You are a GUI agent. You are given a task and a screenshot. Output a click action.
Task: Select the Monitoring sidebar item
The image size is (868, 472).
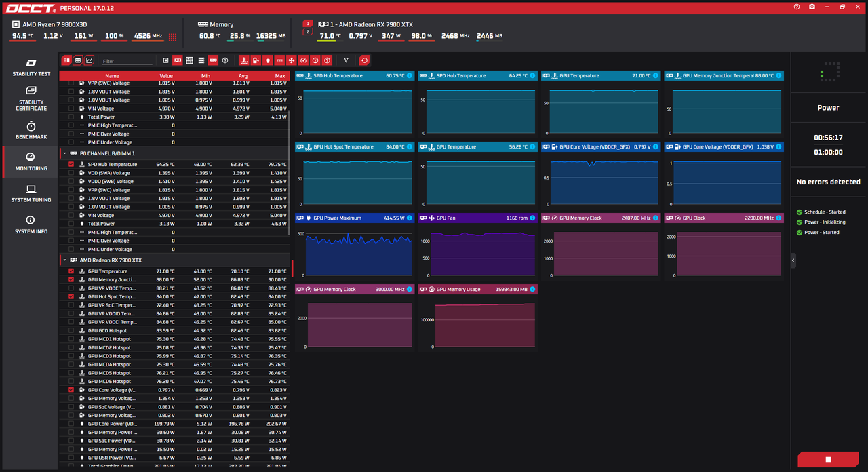pos(31,162)
